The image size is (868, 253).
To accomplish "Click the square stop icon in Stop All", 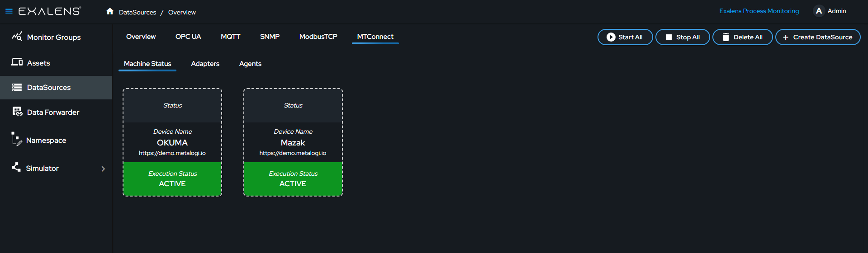I will pos(669,37).
